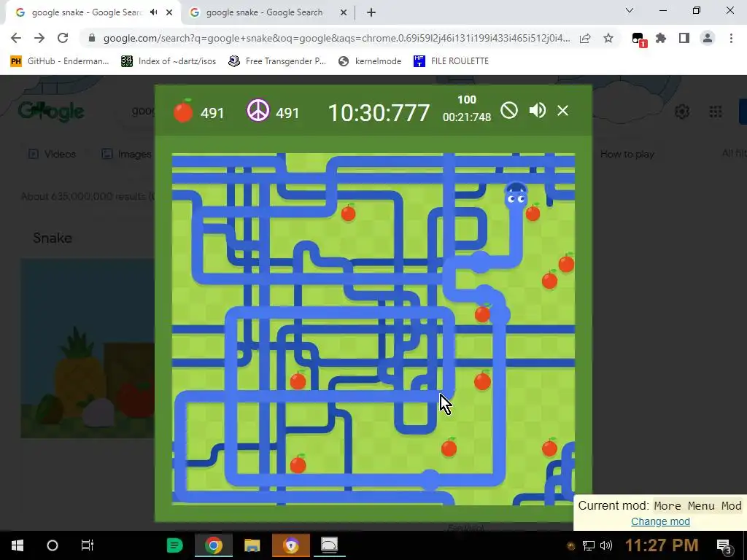Open the rightmost taskbar window app
The image size is (747, 560).
329,545
